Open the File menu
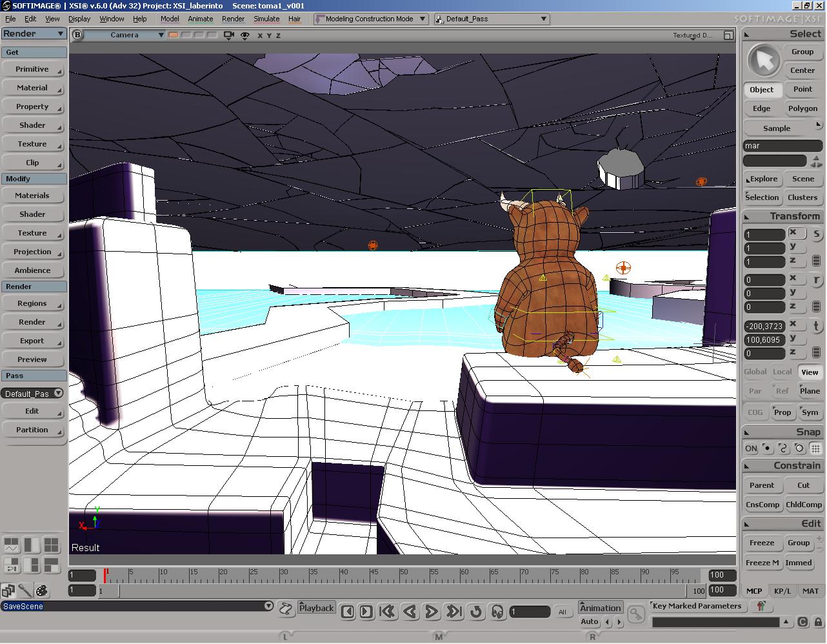 tap(10, 19)
